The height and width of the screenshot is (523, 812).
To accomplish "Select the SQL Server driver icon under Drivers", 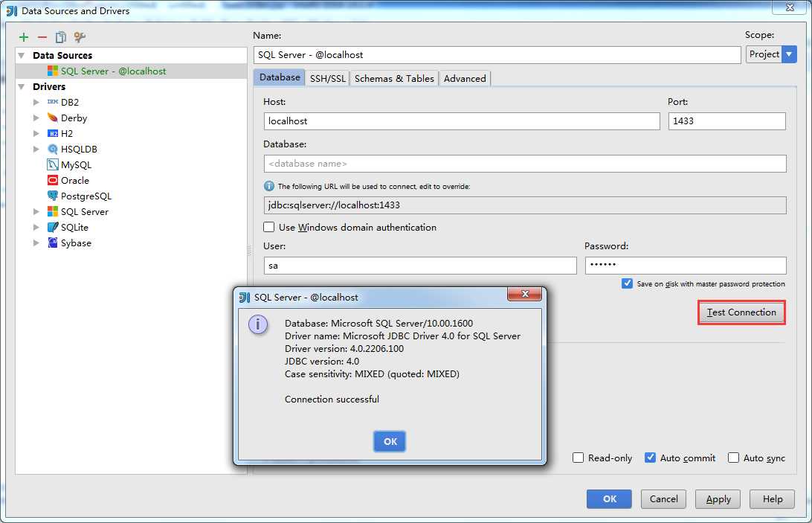I will pos(53,211).
